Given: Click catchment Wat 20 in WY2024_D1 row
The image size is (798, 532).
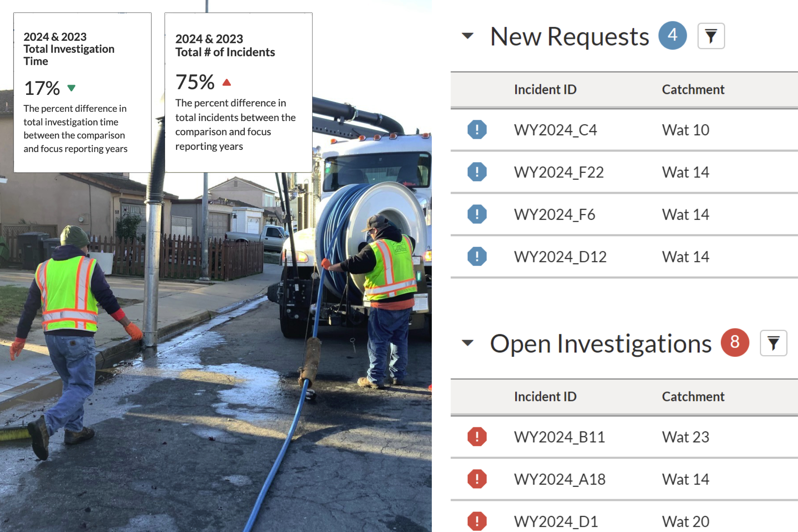Looking at the screenshot, I should [x=685, y=521].
